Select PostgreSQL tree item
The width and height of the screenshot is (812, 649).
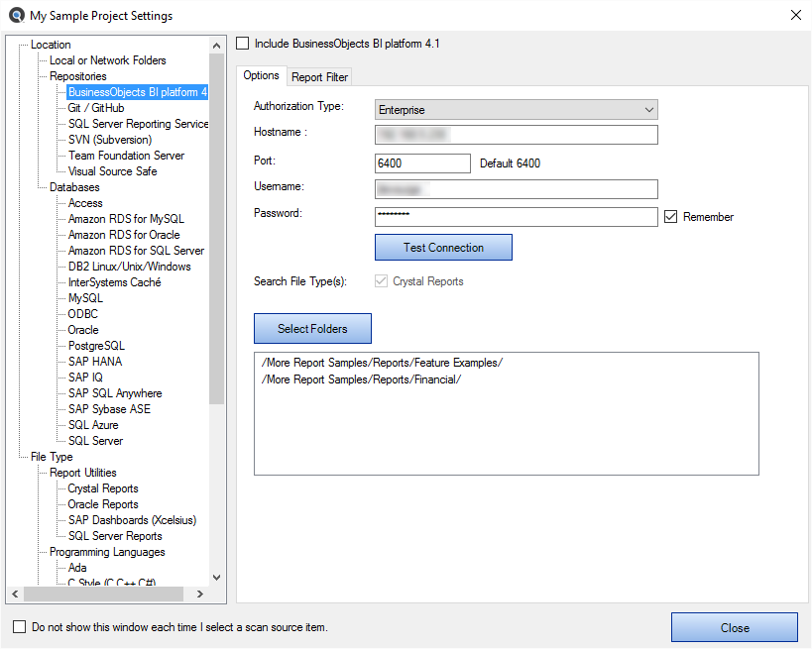pos(96,345)
